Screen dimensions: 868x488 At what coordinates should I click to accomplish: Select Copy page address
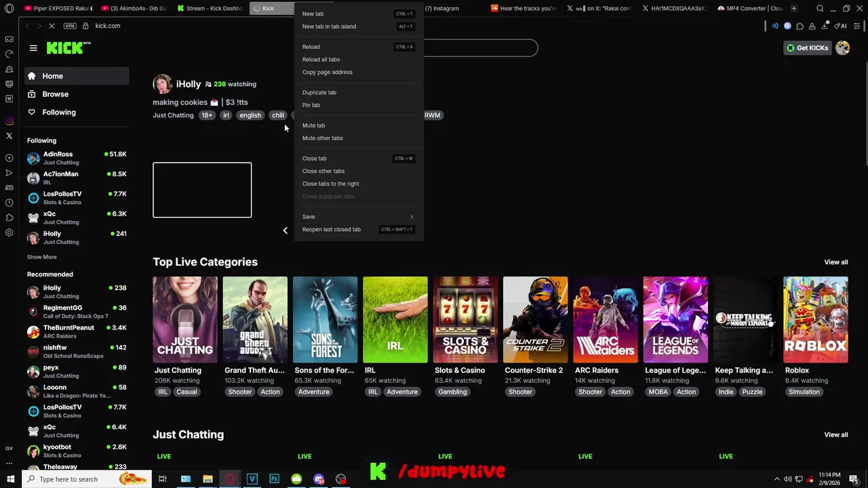(358, 72)
